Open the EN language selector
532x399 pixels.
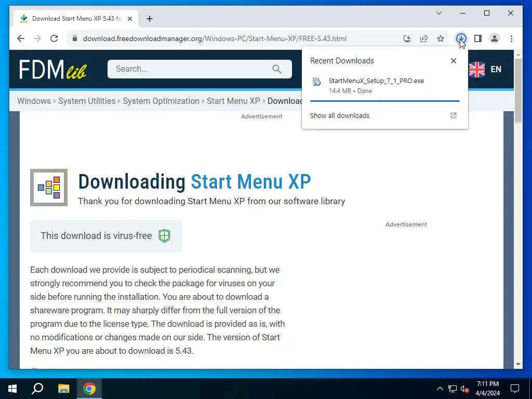[x=496, y=69]
